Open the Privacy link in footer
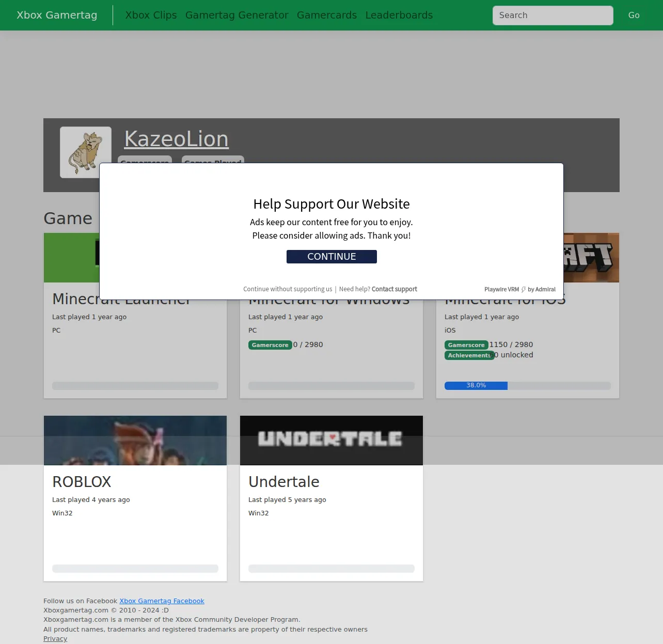Screen dimensions: 663x644 [x=55, y=639]
